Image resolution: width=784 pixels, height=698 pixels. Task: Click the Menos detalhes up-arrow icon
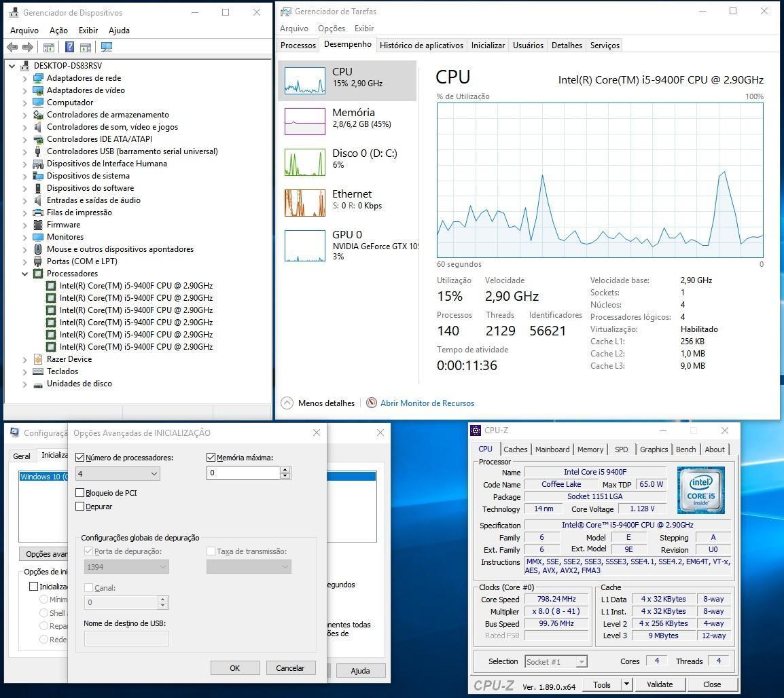pos(287,403)
